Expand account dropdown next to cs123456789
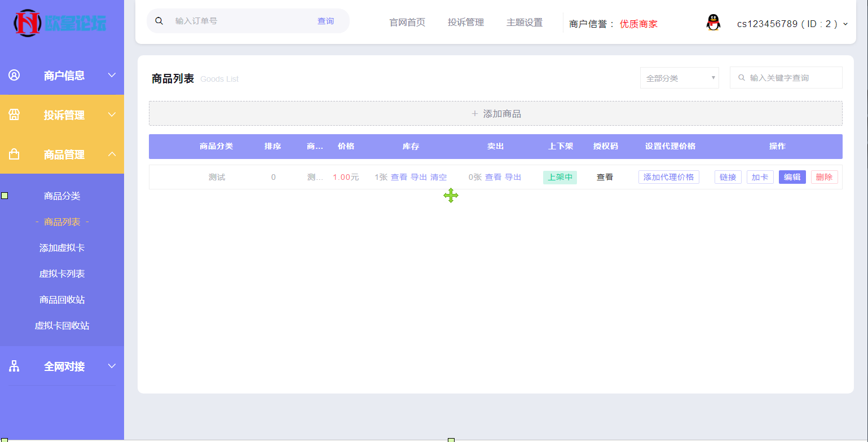 844,24
